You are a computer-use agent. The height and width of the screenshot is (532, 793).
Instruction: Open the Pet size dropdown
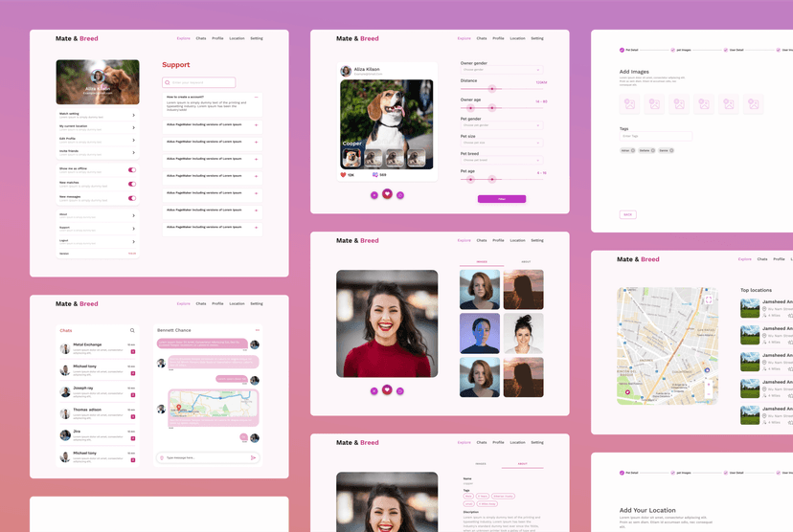pyautogui.click(x=503, y=143)
